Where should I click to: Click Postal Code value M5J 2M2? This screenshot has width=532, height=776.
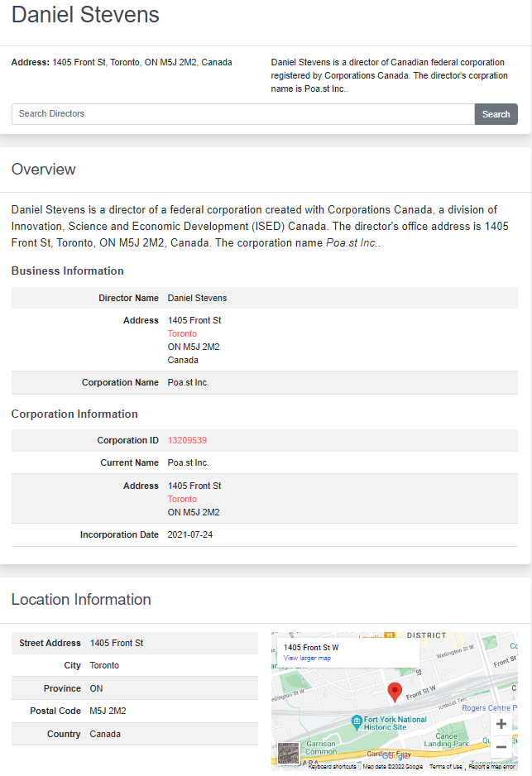(x=108, y=711)
